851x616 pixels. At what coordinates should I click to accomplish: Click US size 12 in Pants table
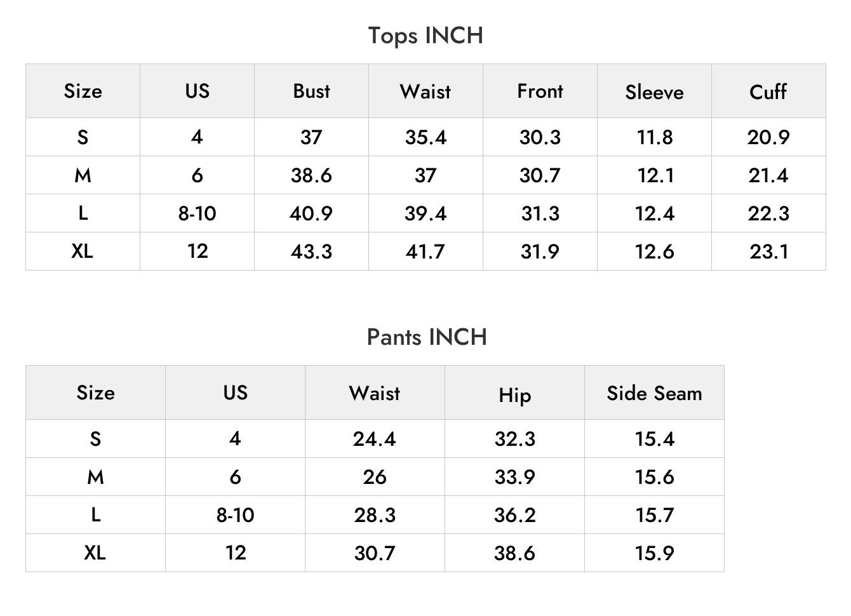[236, 552]
